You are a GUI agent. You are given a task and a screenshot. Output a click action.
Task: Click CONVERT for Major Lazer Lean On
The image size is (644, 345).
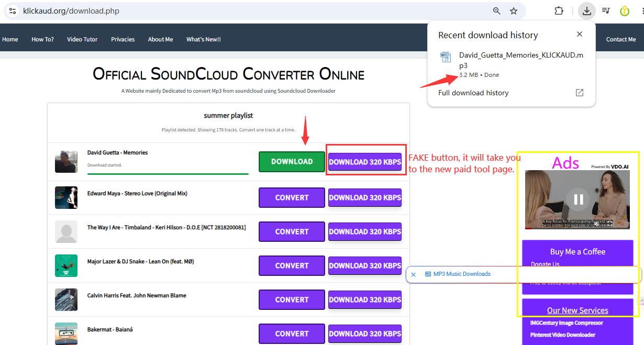click(292, 265)
